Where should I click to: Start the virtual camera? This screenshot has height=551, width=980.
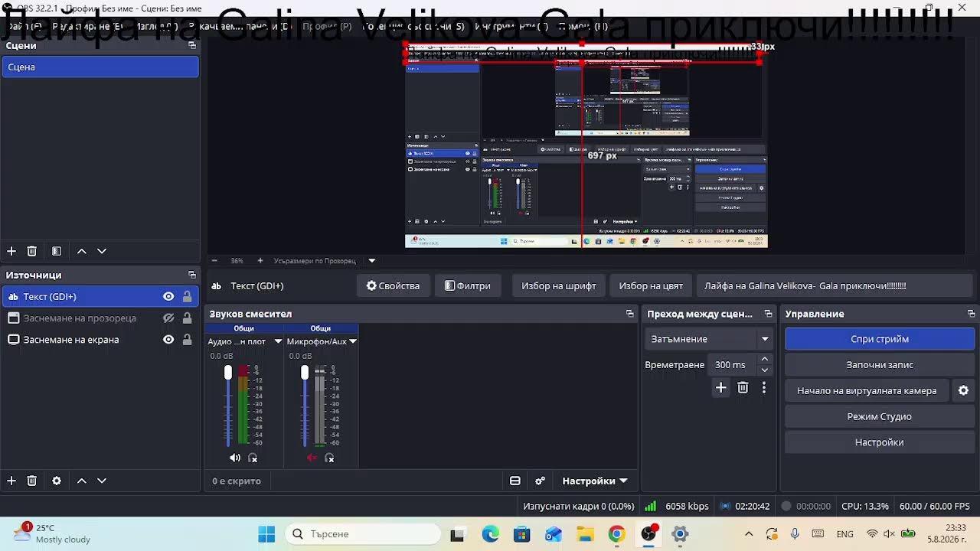point(867,390)
